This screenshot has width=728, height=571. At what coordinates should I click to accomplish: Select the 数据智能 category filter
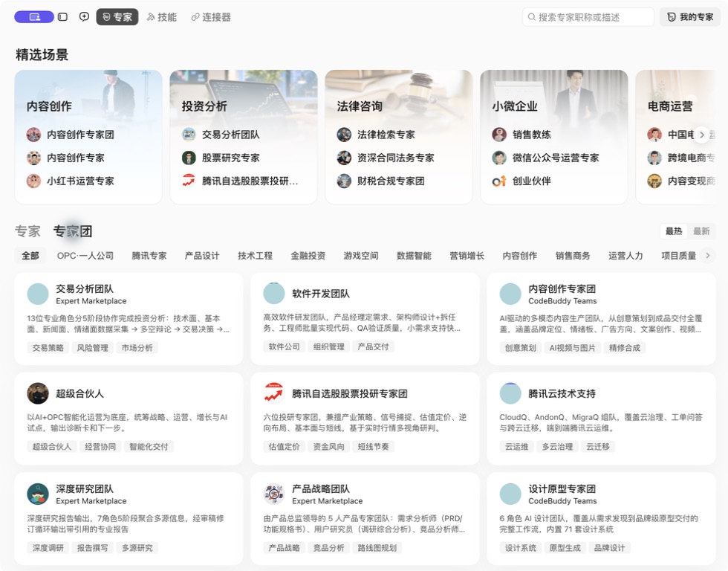(414, 256)
